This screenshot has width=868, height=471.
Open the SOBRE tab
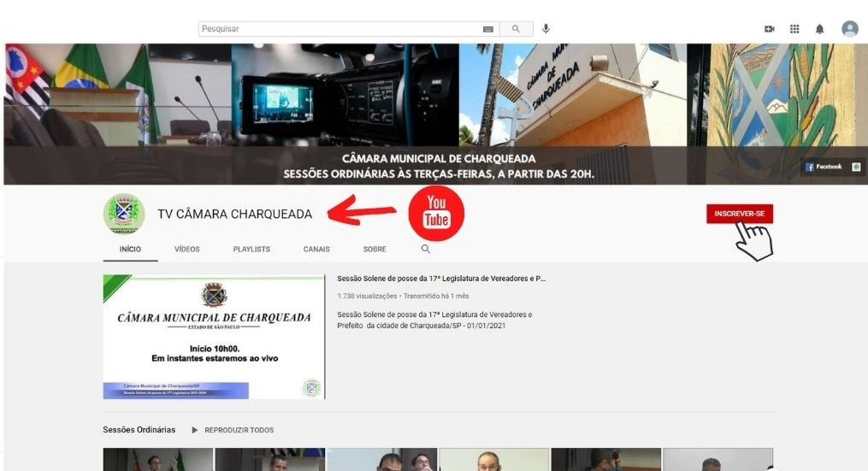point(375,249)
